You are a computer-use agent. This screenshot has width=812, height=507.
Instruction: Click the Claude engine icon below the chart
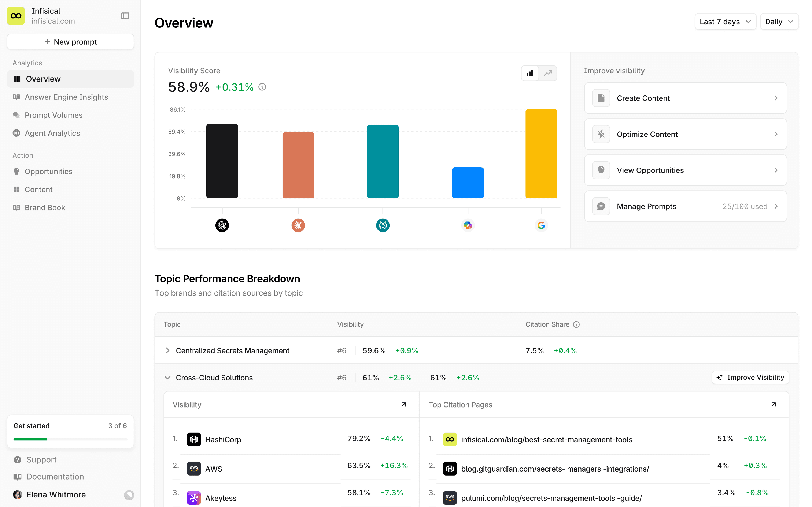pyautogui.click(x=298, y=225)
